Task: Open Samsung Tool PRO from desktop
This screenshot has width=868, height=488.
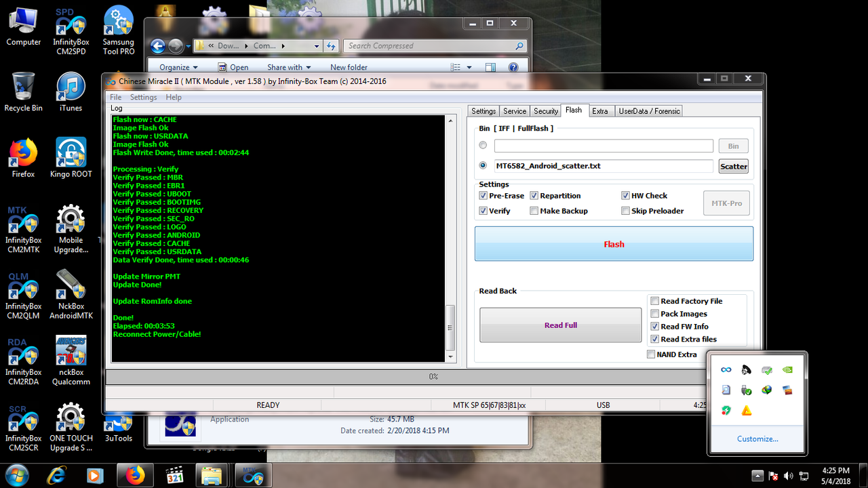Action: coord(118,20)
